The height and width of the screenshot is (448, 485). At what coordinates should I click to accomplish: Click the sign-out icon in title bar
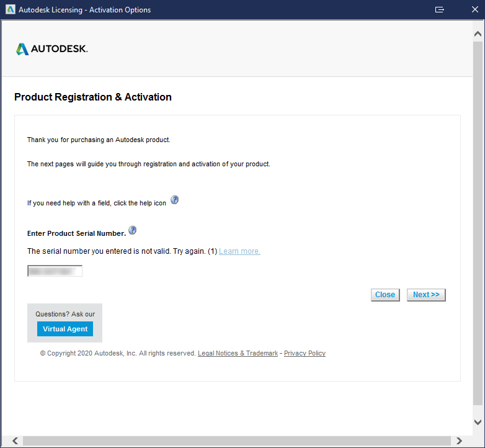click(x=440, y=9)
